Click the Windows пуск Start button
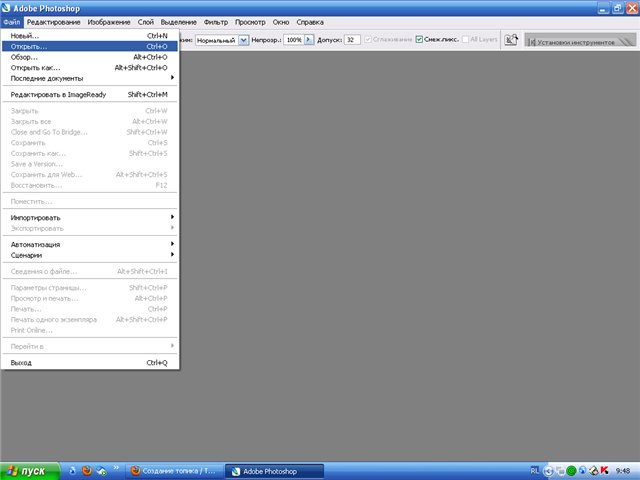Screen dimensions: 640x480 (x=28, y=470)
